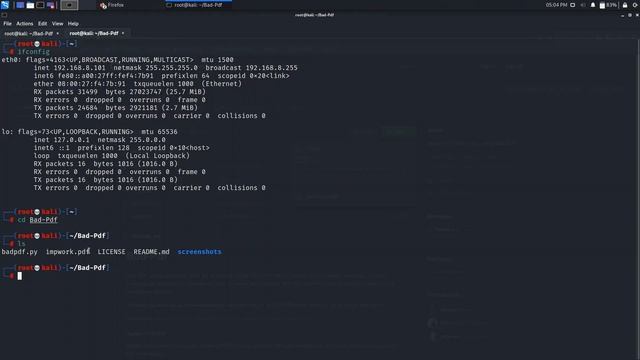Click the 'README.md' file name
640x360 pixels.
(151, 252)
